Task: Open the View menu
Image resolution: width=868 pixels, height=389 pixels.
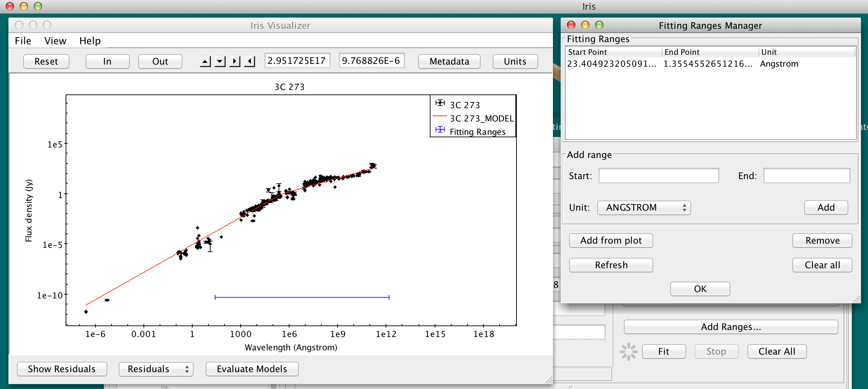Action: pyautogui.click(x=55, y=41)
